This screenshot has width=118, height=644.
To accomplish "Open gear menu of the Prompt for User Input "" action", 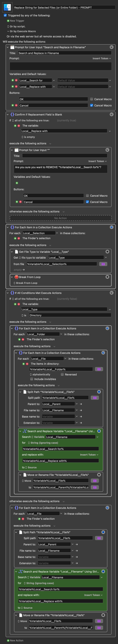I will (107, 150).
